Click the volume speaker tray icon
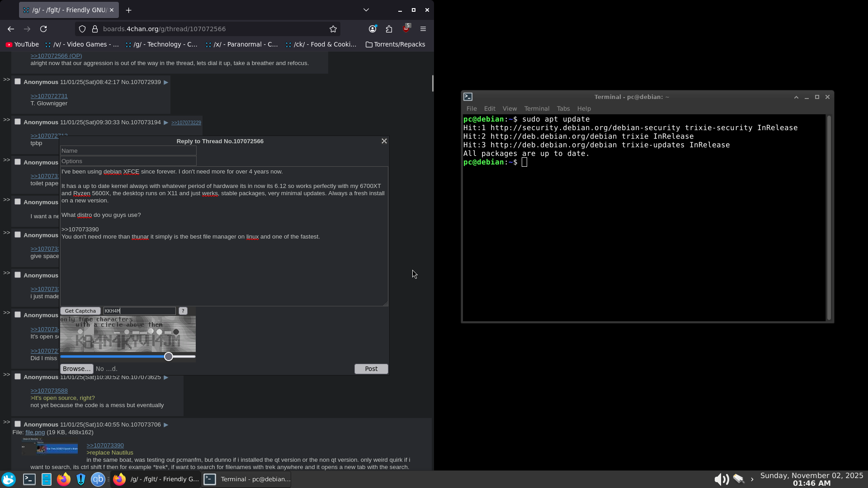Viewport: 868px width, 488px height. click(x=721, y=479)
